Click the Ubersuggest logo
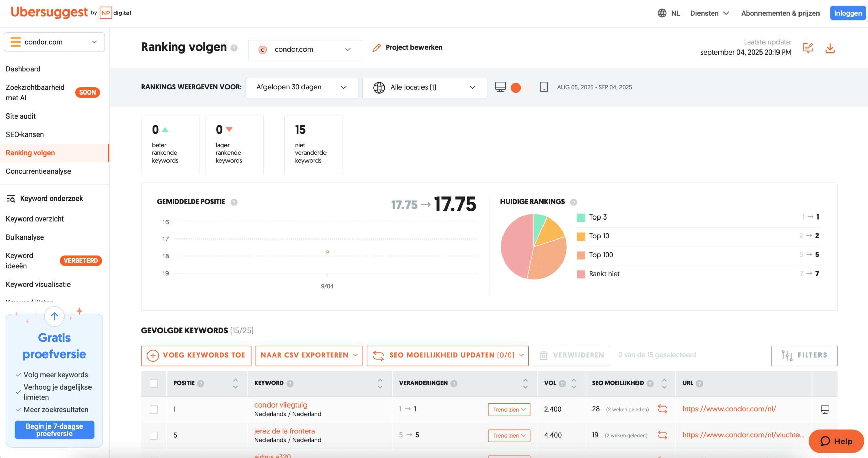 49,13
